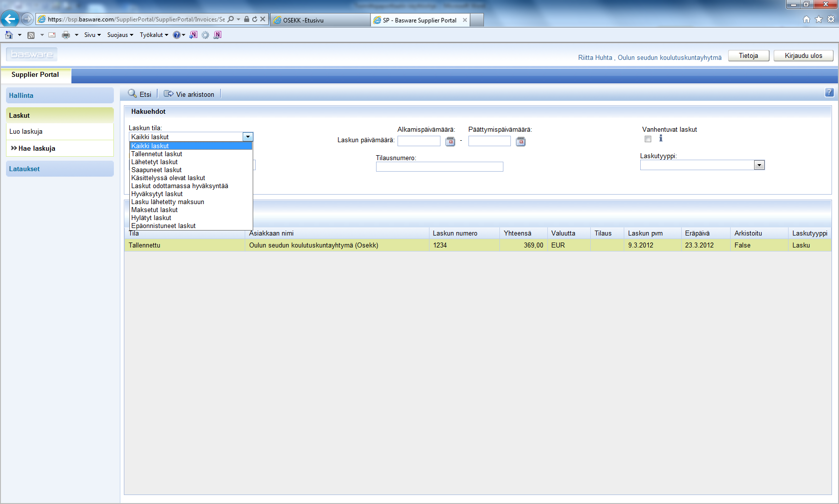
Task: Open the Lataukset sidebar section
Action: (x=60, y=169)
